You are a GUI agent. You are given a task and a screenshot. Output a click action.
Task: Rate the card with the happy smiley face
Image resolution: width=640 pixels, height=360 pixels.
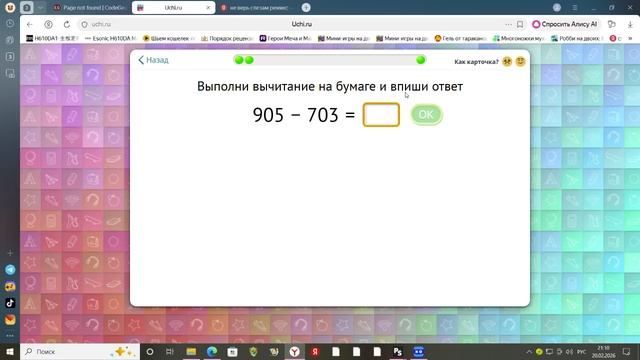pos(520,62)
